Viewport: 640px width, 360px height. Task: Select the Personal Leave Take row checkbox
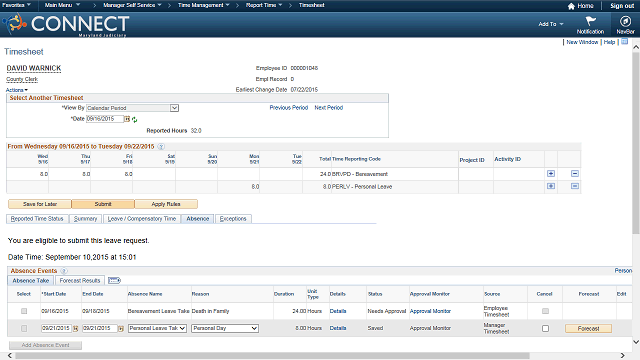(x=24, y=328)
